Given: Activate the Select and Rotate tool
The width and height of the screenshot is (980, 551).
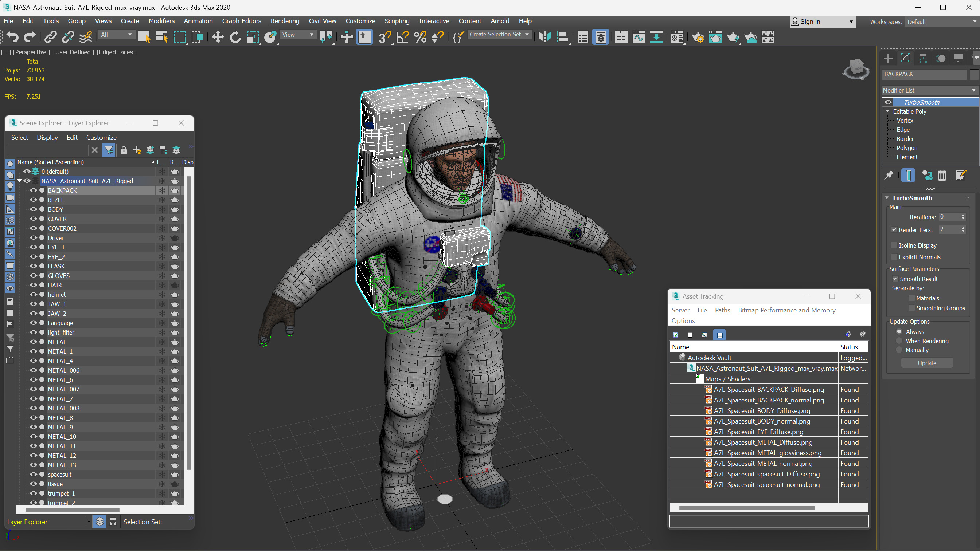Looking at the screenshot, I should click(x=235, y=37).
